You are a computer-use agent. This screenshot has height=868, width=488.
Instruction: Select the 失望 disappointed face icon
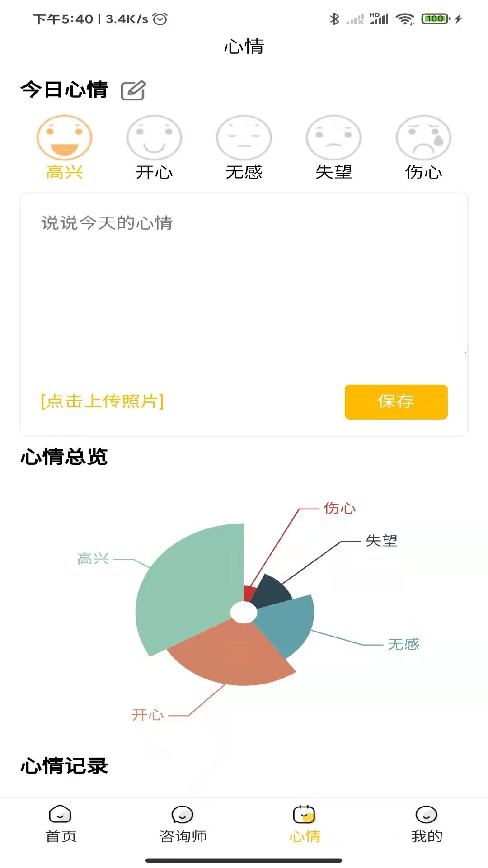[333, 137]
